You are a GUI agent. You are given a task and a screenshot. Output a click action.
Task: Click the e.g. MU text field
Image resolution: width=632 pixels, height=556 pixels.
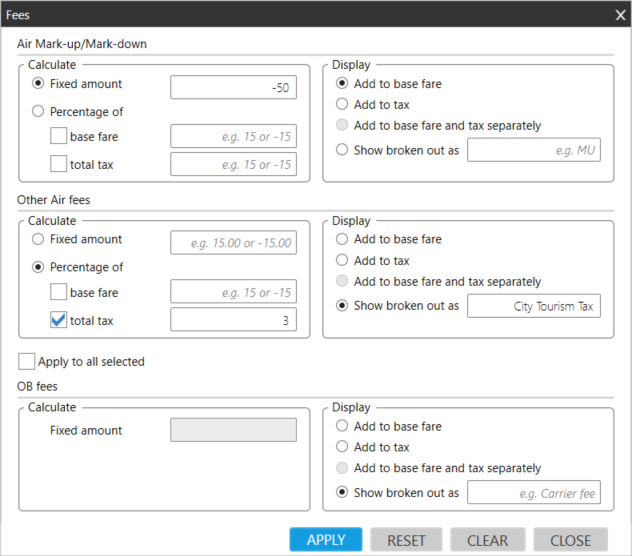click(x=534, y=151)
